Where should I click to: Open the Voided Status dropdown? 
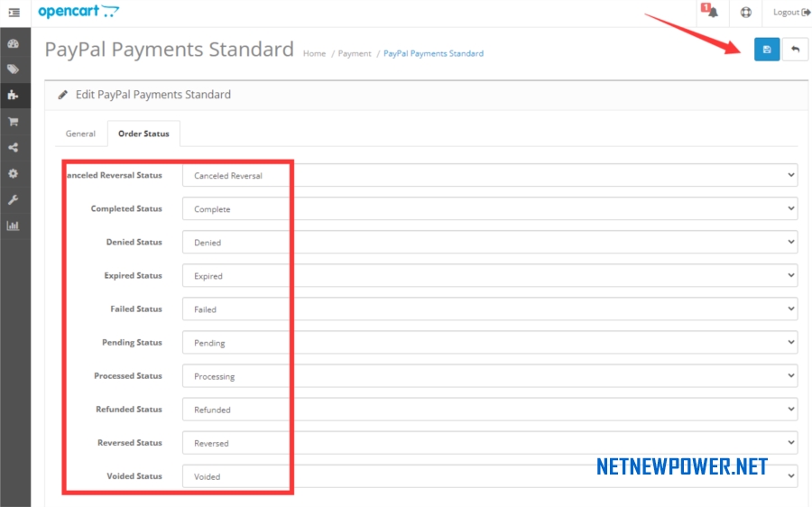coord(490,476)
